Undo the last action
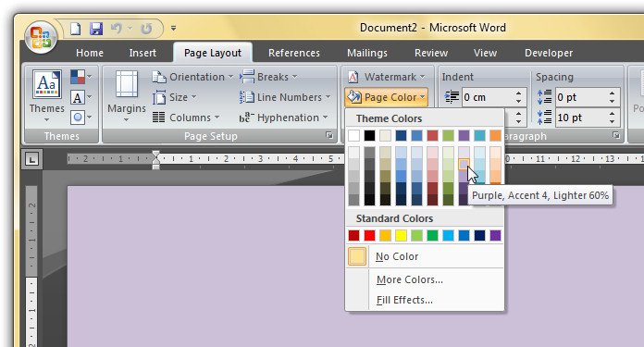The image size is (644, 347). (117, 29)
